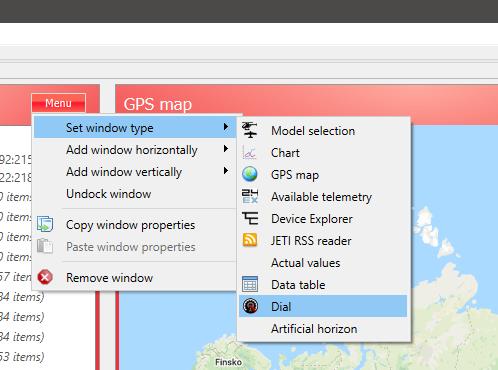498x370 pixels.
Task: Select Add window vertically entry
Action: click(135, 172)
